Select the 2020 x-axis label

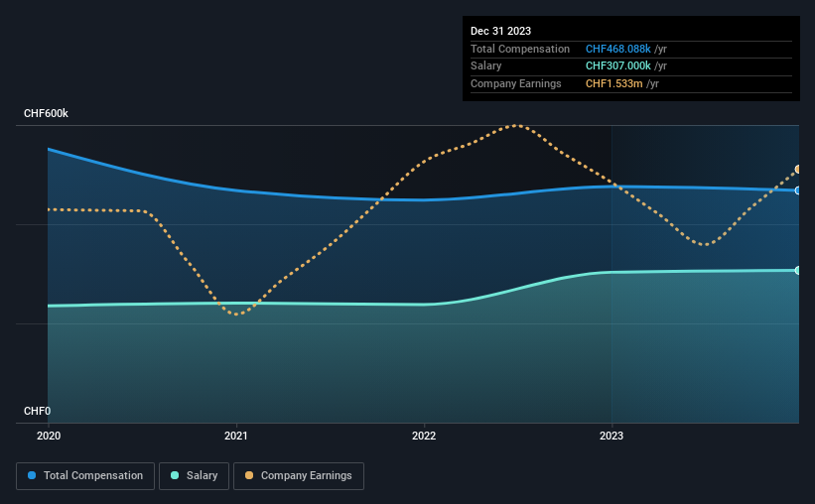coord(49,436)
